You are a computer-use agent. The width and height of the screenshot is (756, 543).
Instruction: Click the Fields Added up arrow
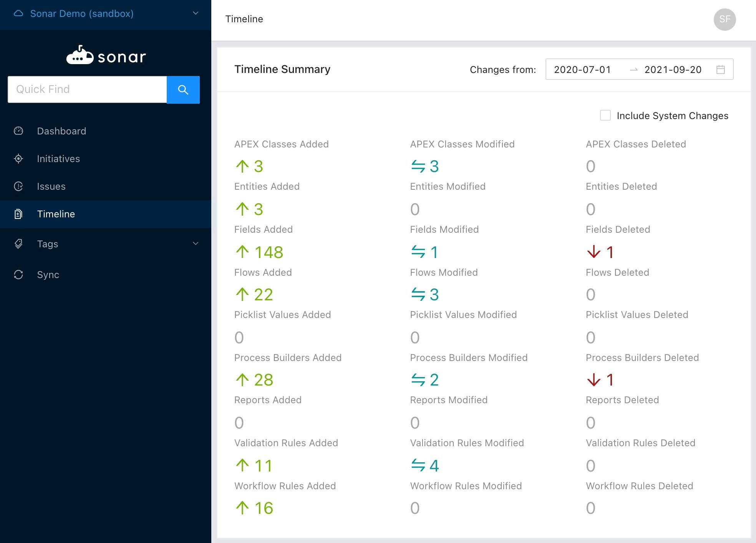[x=242, y=252]
